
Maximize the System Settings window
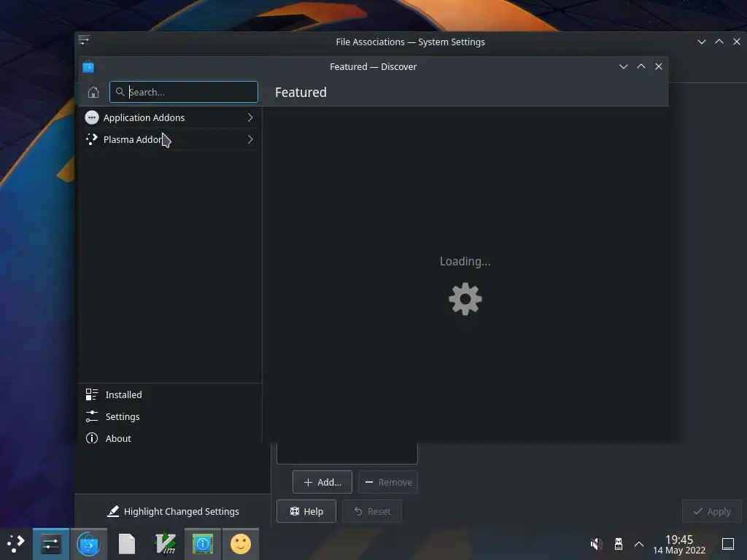[719, 42]
